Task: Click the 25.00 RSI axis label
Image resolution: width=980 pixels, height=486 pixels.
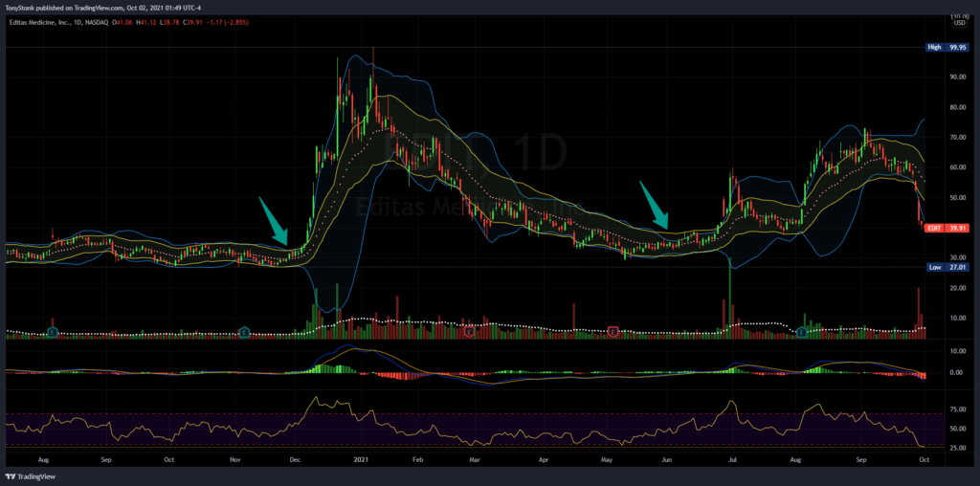Action: [x=959, y=449]
